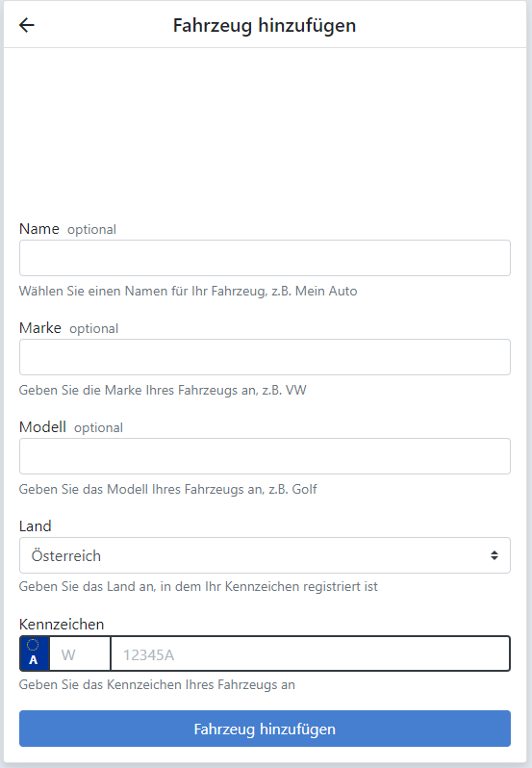
Task: Click the Marke label
Action: click(40, 327)
